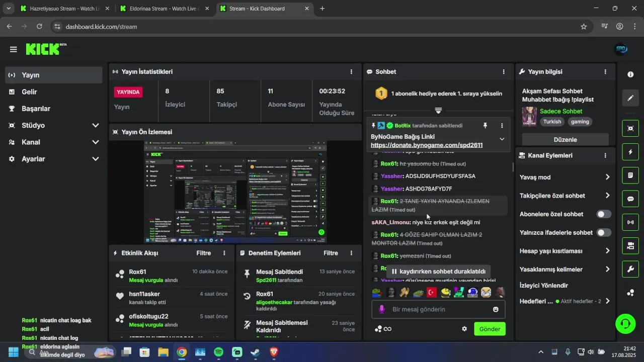Viewport: 644px width, 362px height.
Task: Select Gelir in left sidebar
Action: [x=53, y=92]
